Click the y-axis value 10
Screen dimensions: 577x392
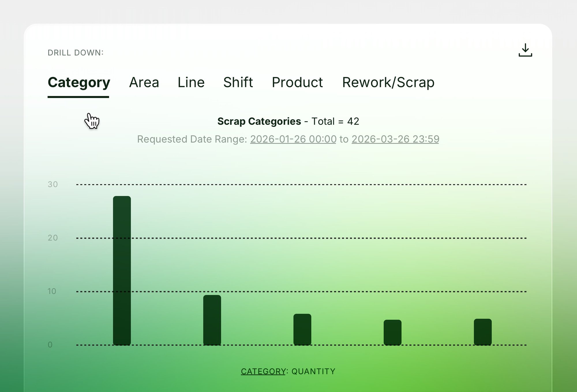(x=52, y=291)
